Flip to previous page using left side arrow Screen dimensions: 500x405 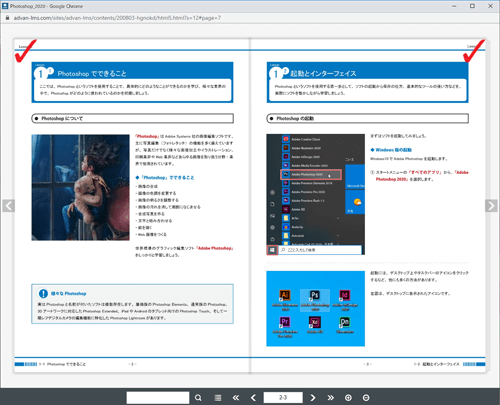coord(8,206)
